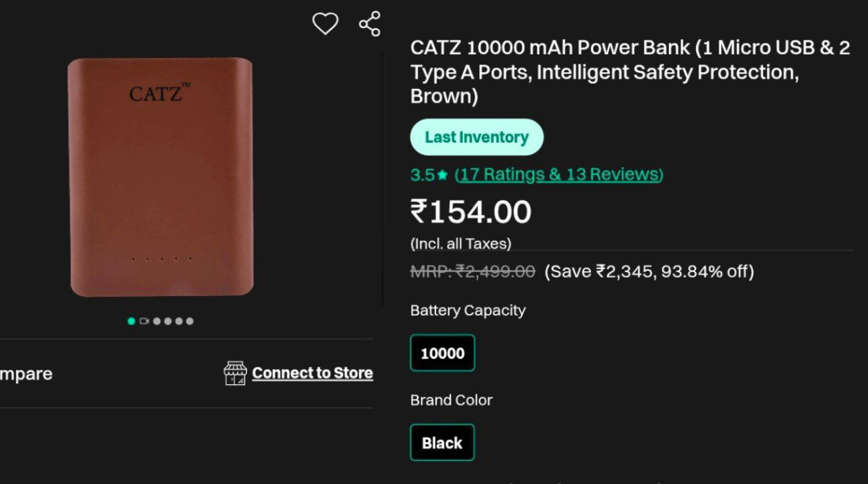Select the last carousel indicator dot
This screenshot has width=868, height=484.
(x=190, y=321)
